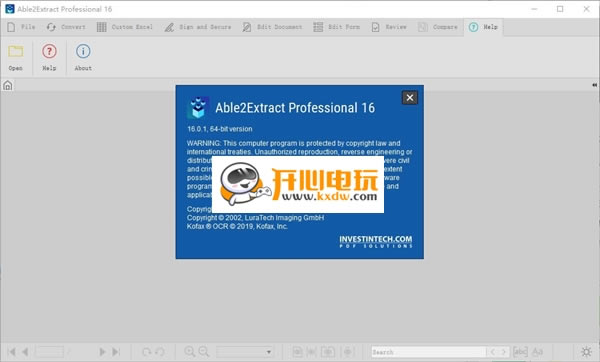
Task: Click the zoom in magnifier
Action: 190,352
